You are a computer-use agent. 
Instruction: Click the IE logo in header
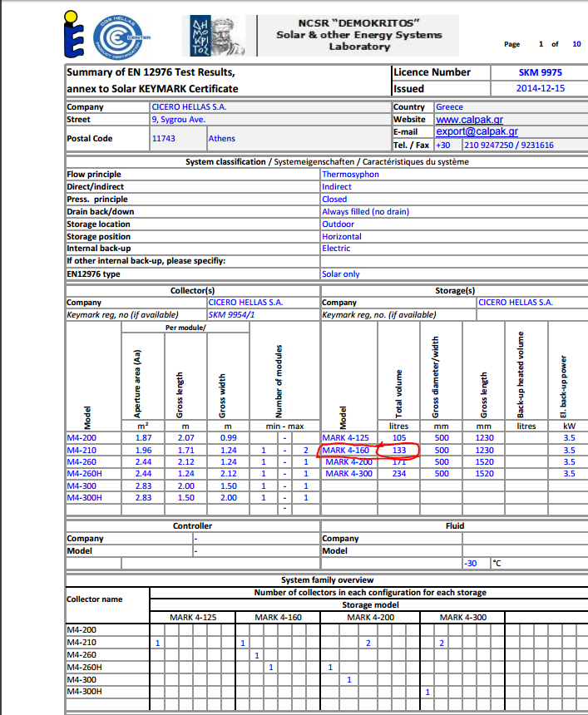[x=74, y=34]
